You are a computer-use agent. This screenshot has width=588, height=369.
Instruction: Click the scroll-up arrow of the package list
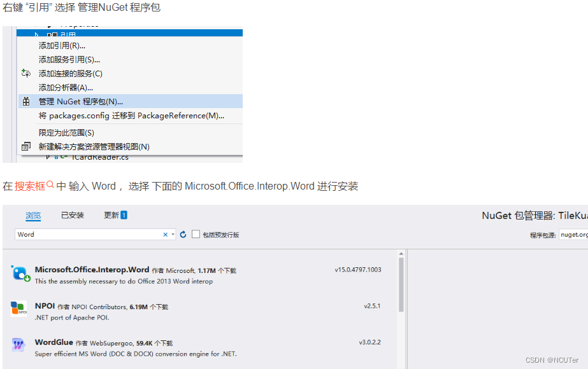point(401,254)
